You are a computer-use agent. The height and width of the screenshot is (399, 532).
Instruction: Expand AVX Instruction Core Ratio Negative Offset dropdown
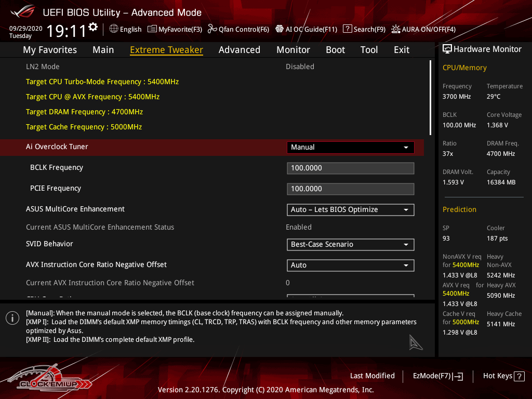pyautogui.click(x=350, y=265)
